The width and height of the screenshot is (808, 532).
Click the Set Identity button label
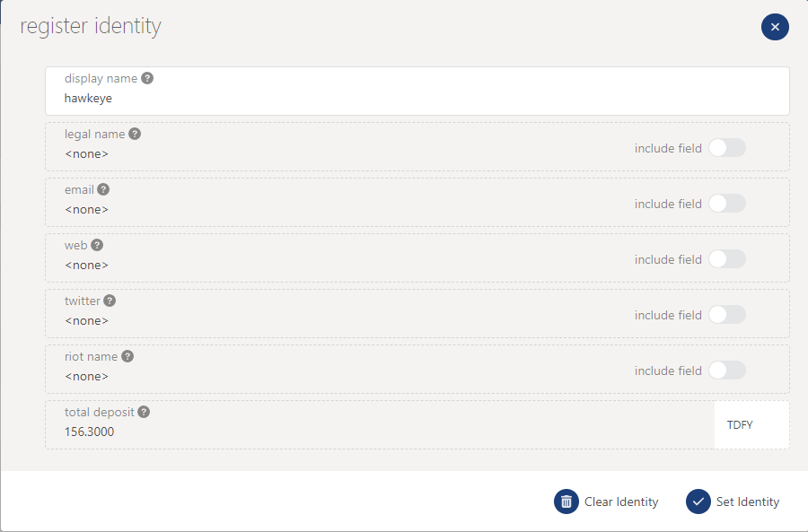pyautogui.click(x=748, y=501)
